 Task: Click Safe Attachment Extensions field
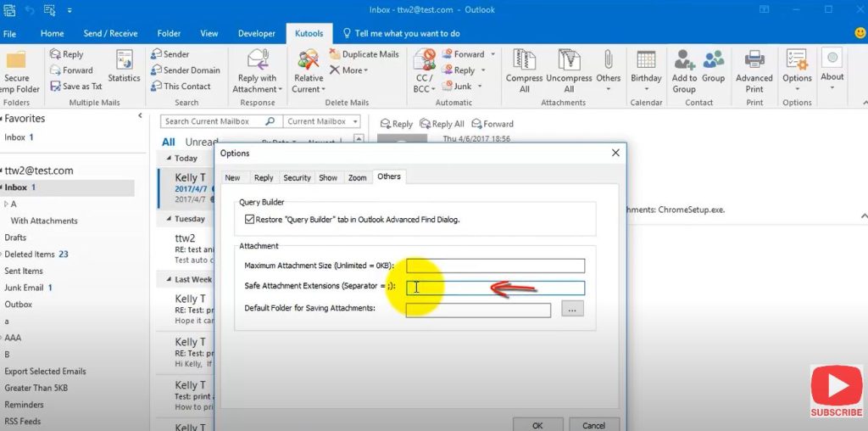click(x=495, y=288)
